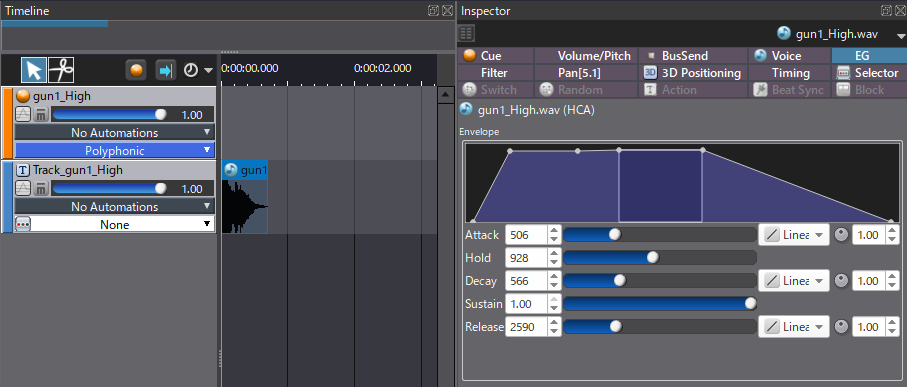
Task: Open the Timing tab
Action: [790, 73]
